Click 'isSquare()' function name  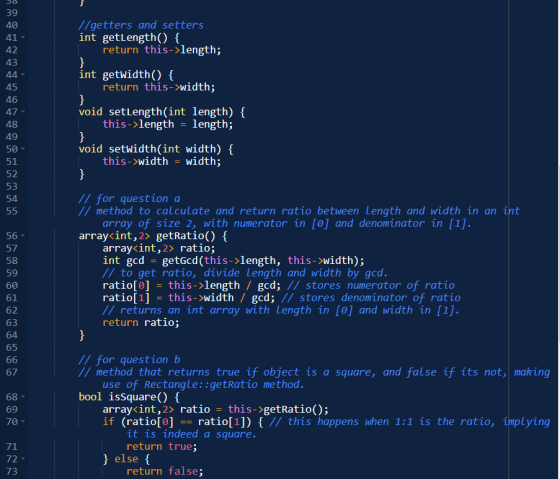pos(138,397)
